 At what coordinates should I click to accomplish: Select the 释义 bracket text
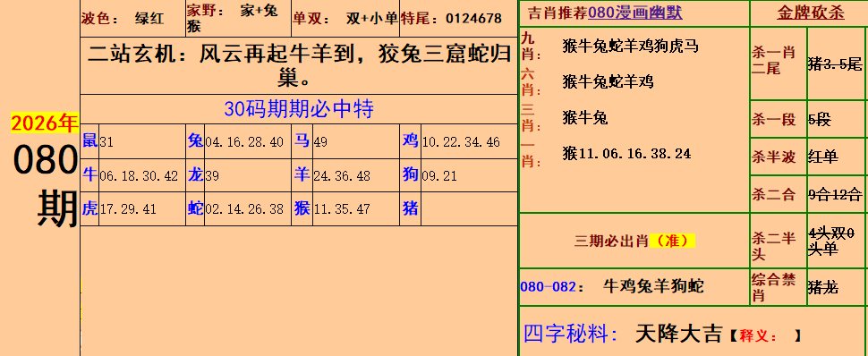pos(765,335)
